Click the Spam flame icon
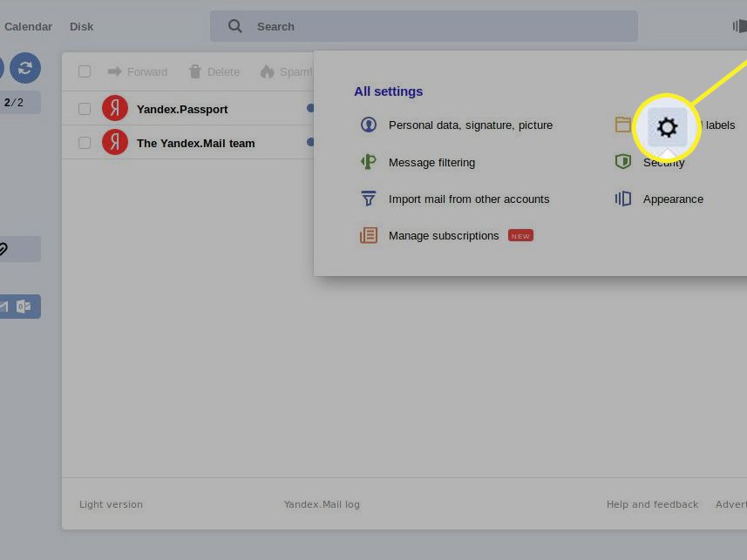 268,71
